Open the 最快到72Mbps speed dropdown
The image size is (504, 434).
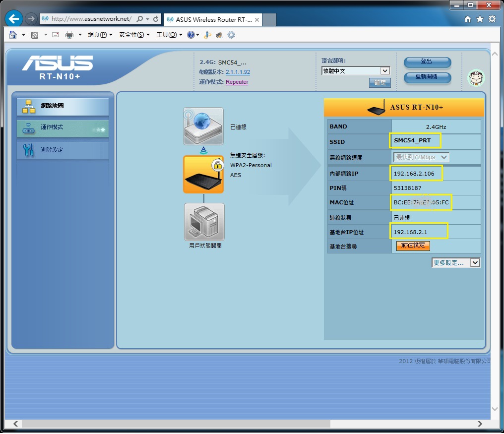coord(421,157)
